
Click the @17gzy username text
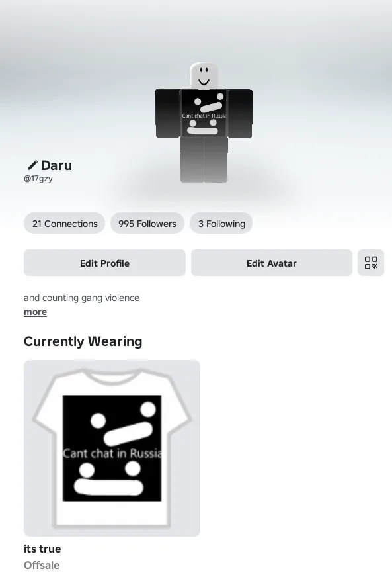point(38,179)
